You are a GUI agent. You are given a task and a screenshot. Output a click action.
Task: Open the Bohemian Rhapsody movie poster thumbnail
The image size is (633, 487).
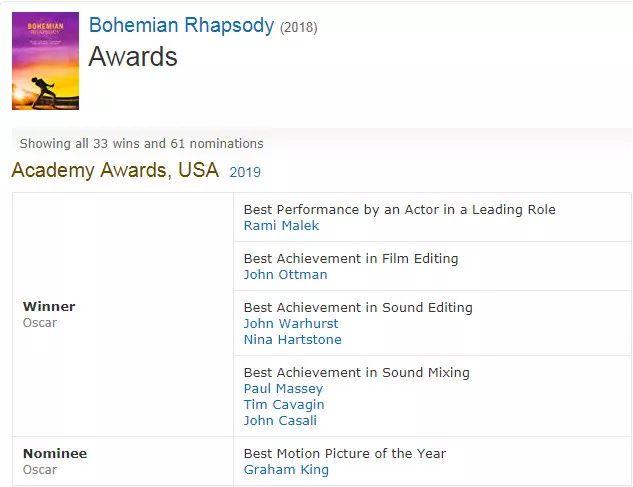point(45,61)
